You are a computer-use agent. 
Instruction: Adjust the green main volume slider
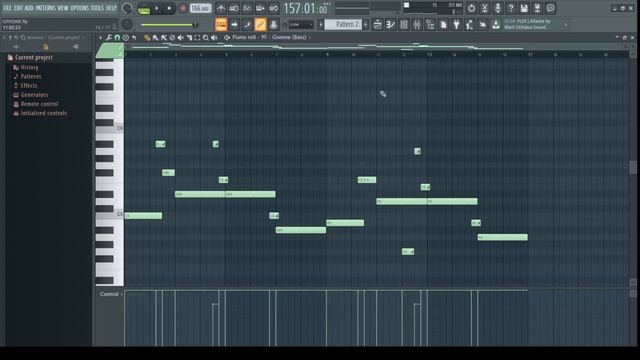169,25
